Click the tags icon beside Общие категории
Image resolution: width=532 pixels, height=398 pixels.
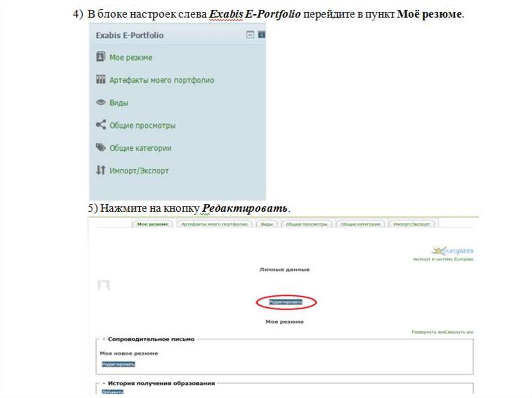101,148
